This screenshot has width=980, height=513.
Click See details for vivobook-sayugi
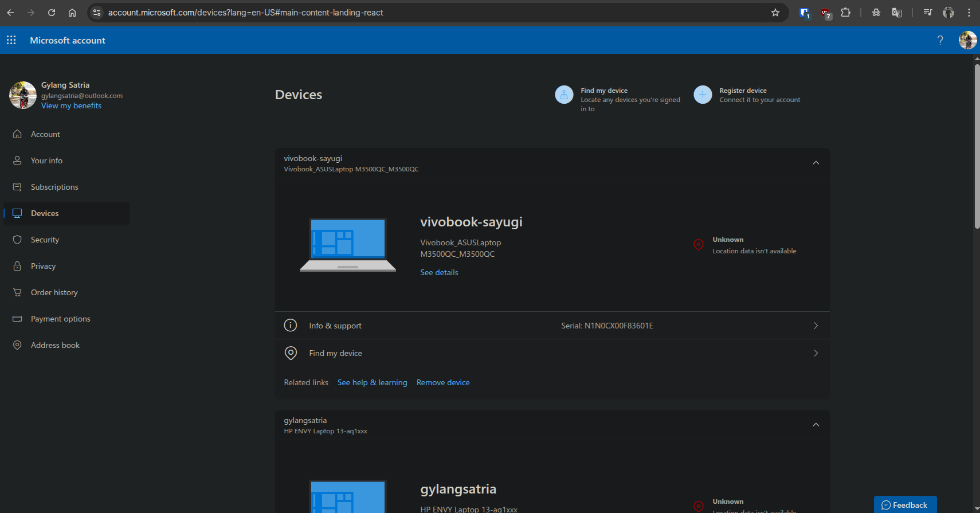tap(439, 272)
